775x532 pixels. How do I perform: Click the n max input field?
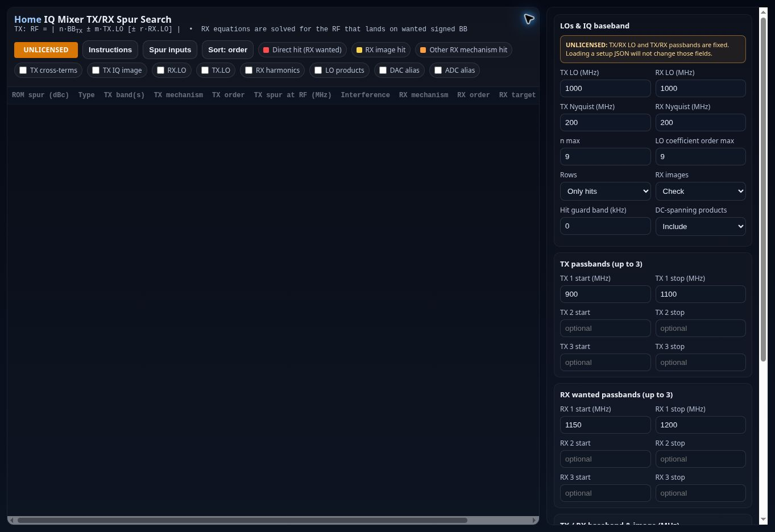point(605,157)
